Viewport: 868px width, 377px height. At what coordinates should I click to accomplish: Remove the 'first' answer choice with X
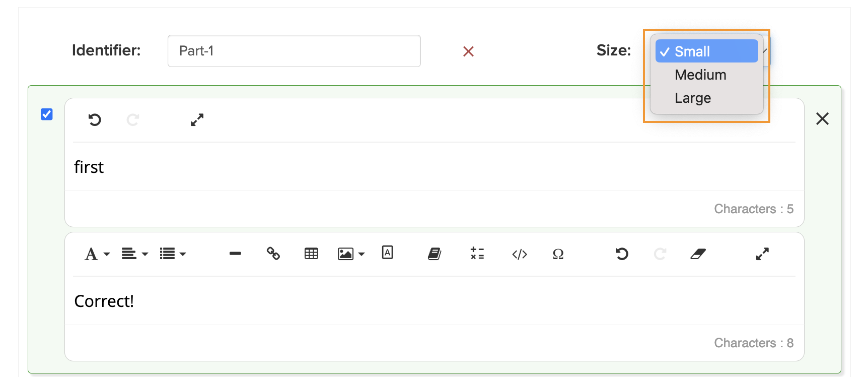tap(822, 118)
